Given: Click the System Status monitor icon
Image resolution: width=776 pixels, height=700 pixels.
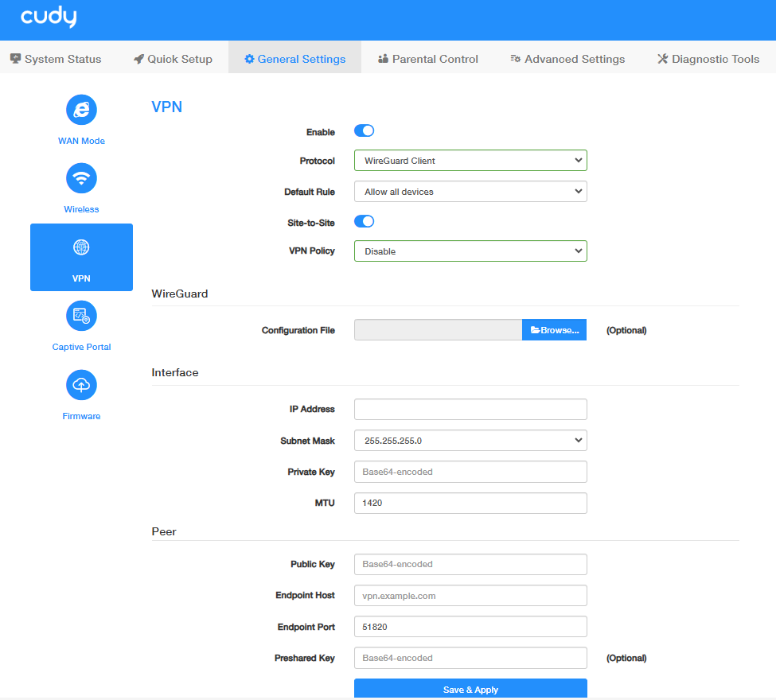Looking at the screenshot, I should pyautogui.click(x=15, y=59).
